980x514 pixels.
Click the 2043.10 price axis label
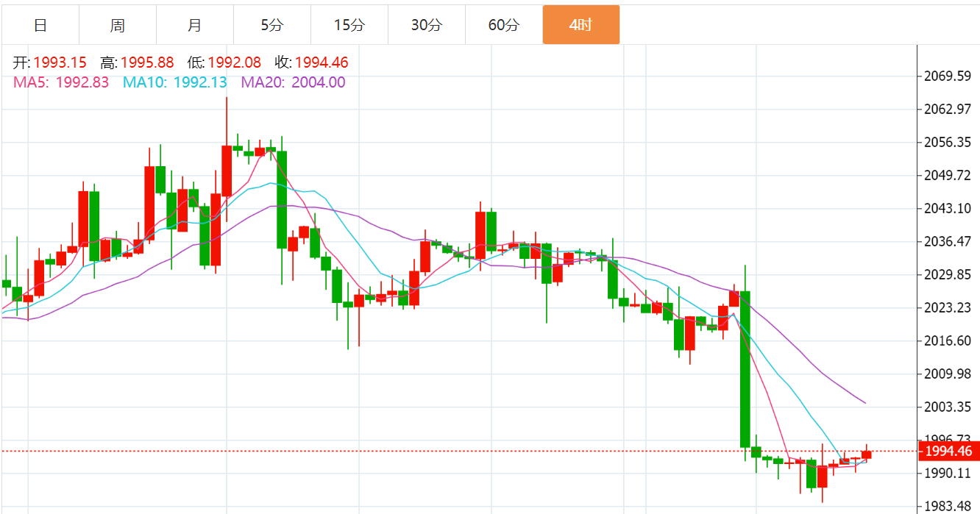(948, 209)
